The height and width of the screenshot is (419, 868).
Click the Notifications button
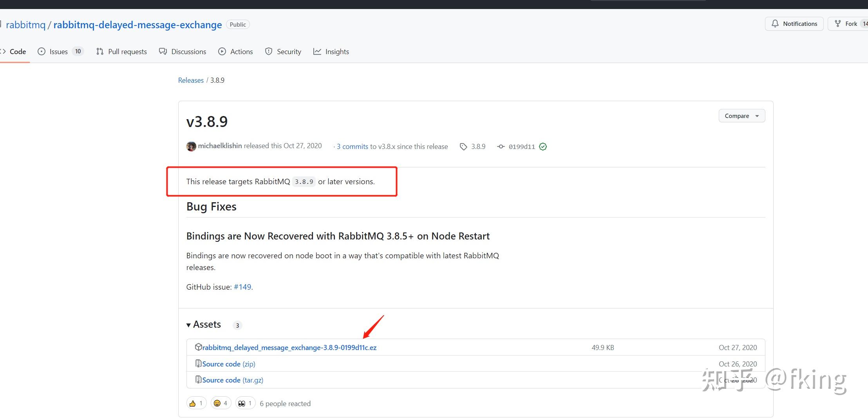pos(794,24)
